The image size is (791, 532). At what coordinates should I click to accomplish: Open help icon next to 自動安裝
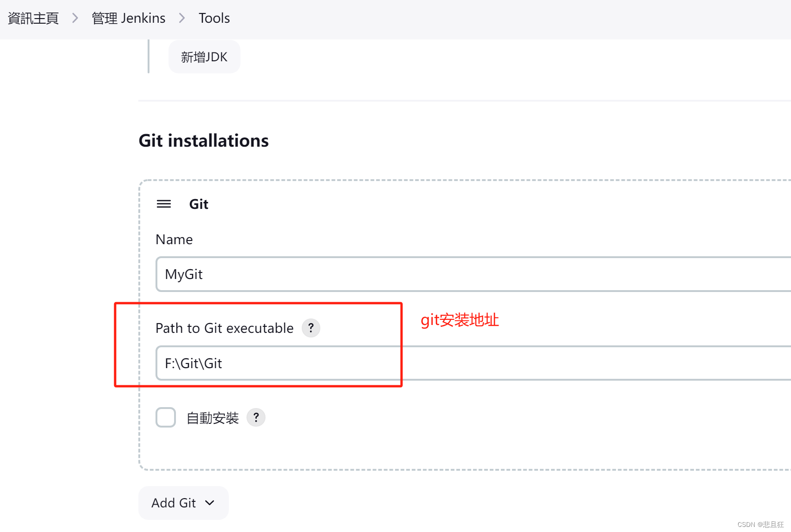[256, 417]
